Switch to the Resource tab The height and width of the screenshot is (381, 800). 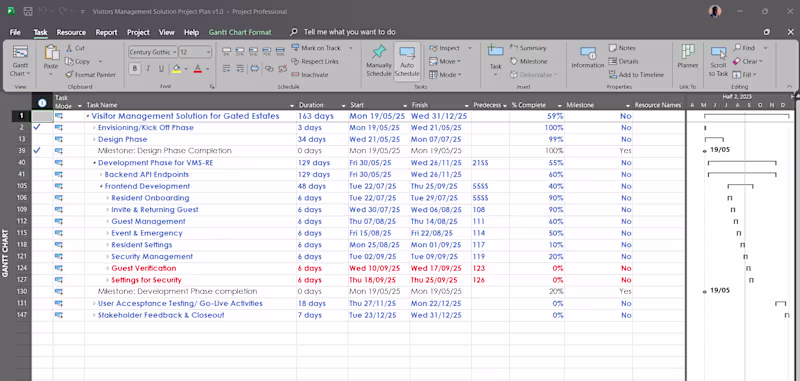point(71,32)
